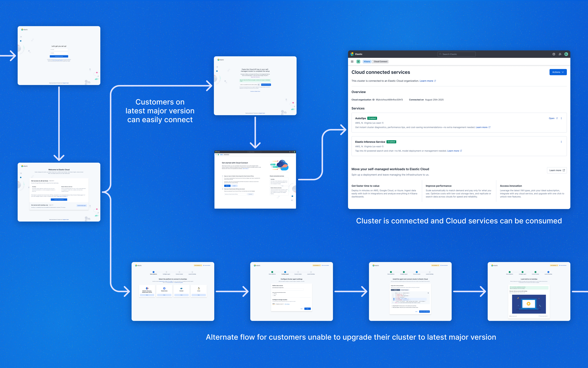Click the Configure agent step 2 in Select platform window
588x368 pixels.
pyautogui.click(x=166, y=273)
